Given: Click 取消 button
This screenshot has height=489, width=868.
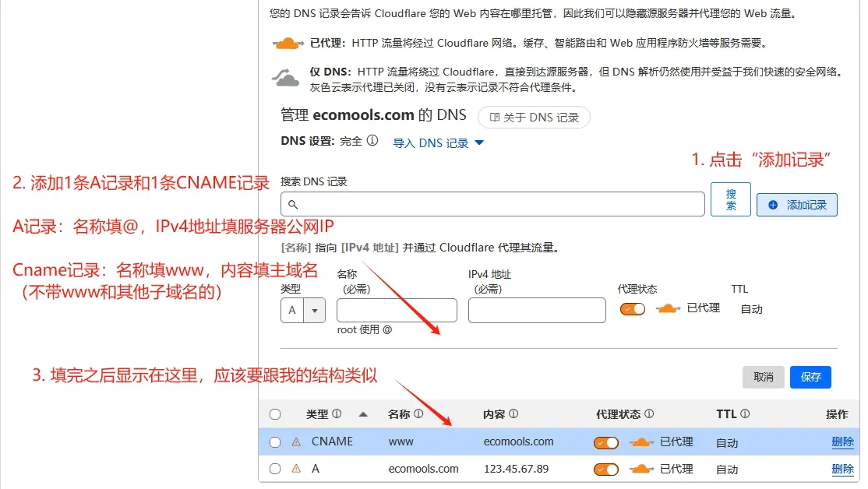Looking at the screenshot, I should pos(764,377).
